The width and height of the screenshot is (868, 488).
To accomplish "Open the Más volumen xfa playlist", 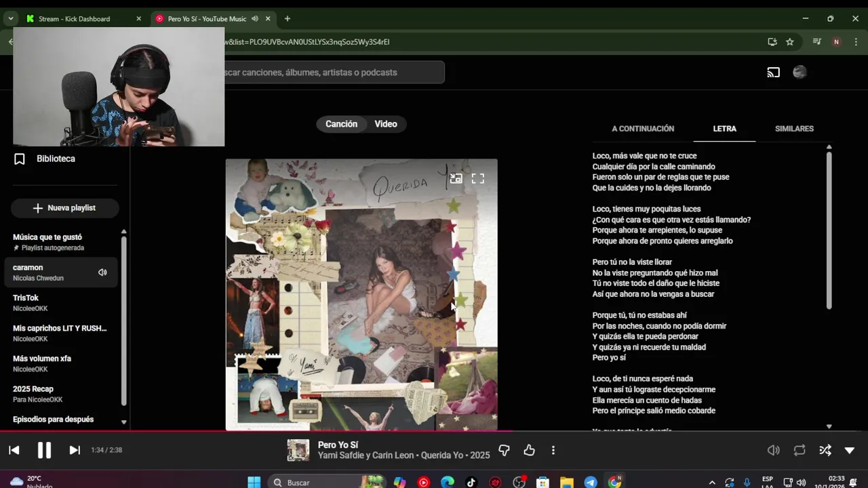I will (61, 363).
